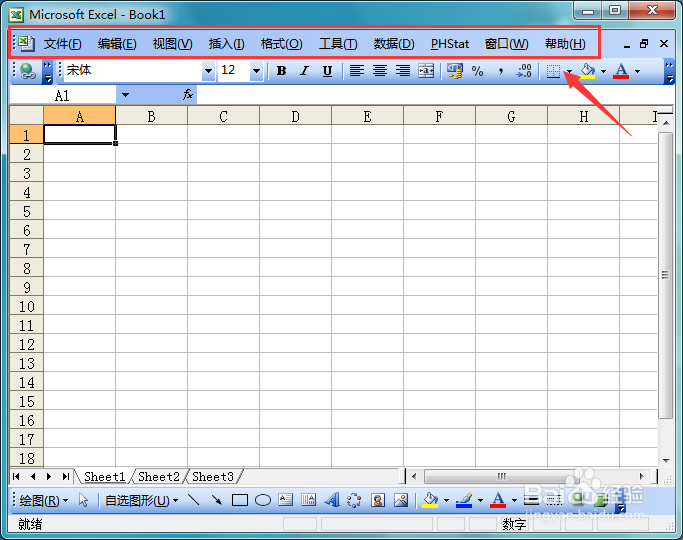
Task: Open the Name Box dropdown arrow
Action: (125, 94)
